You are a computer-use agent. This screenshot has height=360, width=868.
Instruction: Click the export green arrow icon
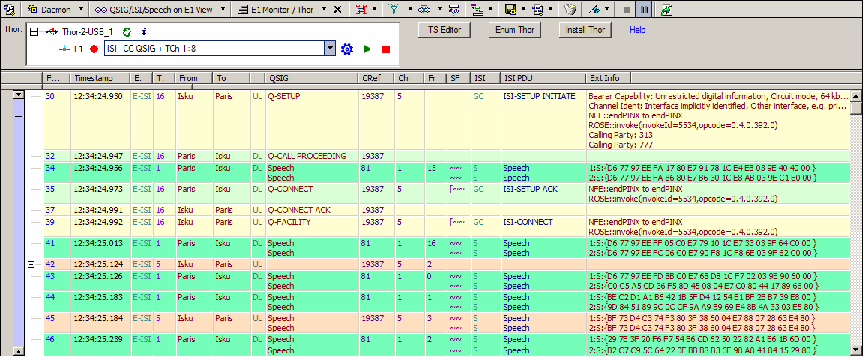point(666,10)
